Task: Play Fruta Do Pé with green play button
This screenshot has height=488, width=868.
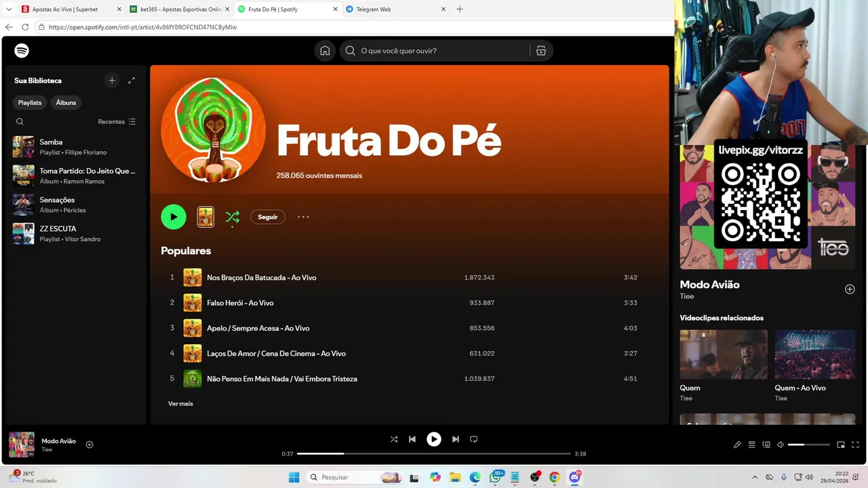Action: tap(174, 217)
